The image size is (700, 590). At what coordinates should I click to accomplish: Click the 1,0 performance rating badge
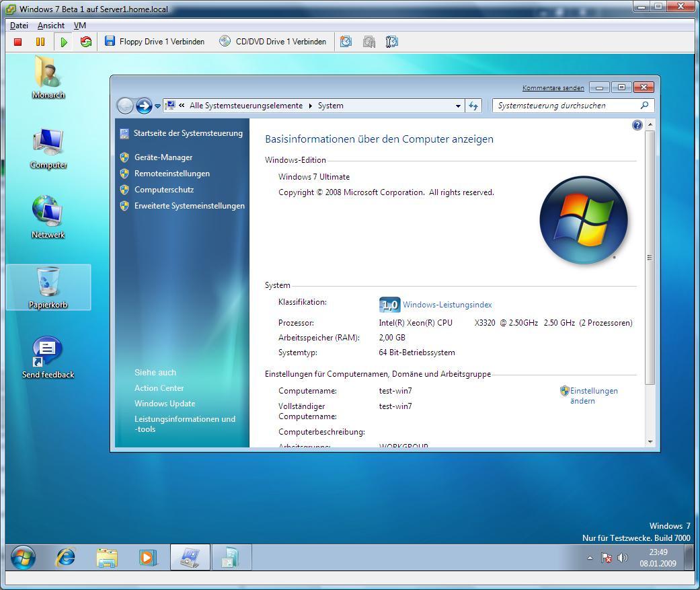(390, 305)
